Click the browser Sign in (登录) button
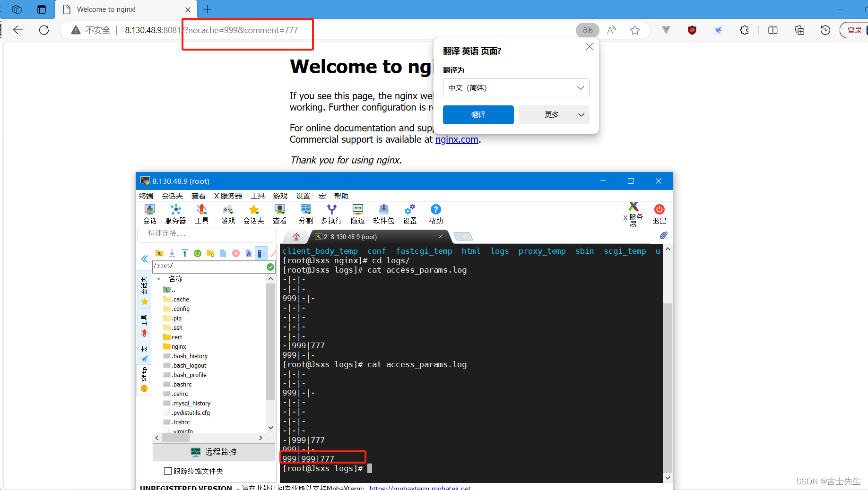The image size is (868, 490). [x=854, y=30]
